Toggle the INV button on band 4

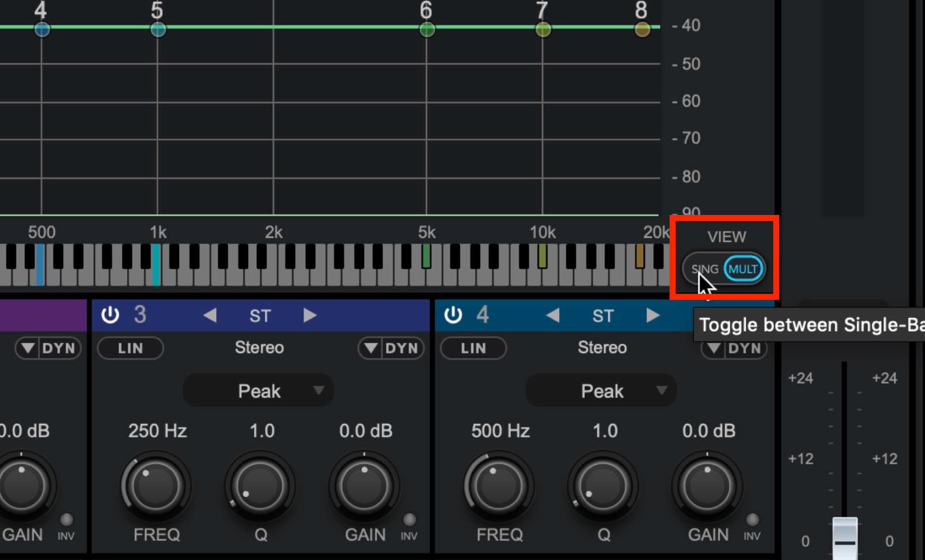pyautogui.click(x=752, y=520)
